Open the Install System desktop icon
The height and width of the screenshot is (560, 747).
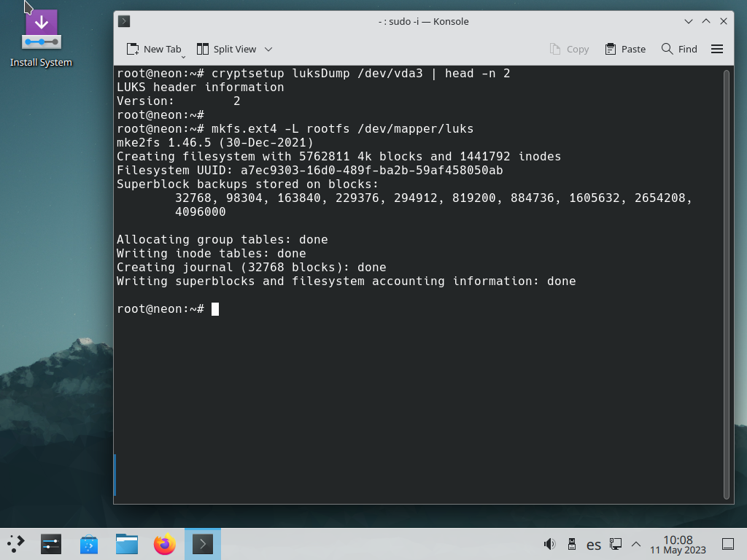41,38
